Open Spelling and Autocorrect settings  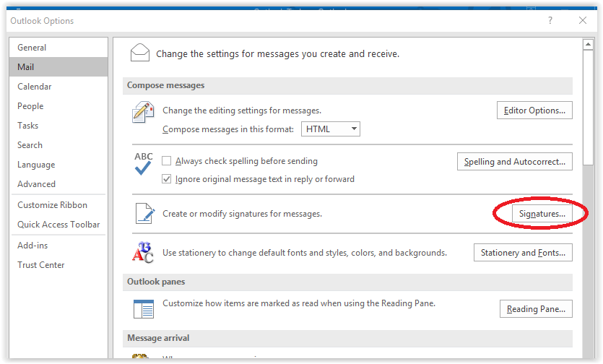click(514, 162)
